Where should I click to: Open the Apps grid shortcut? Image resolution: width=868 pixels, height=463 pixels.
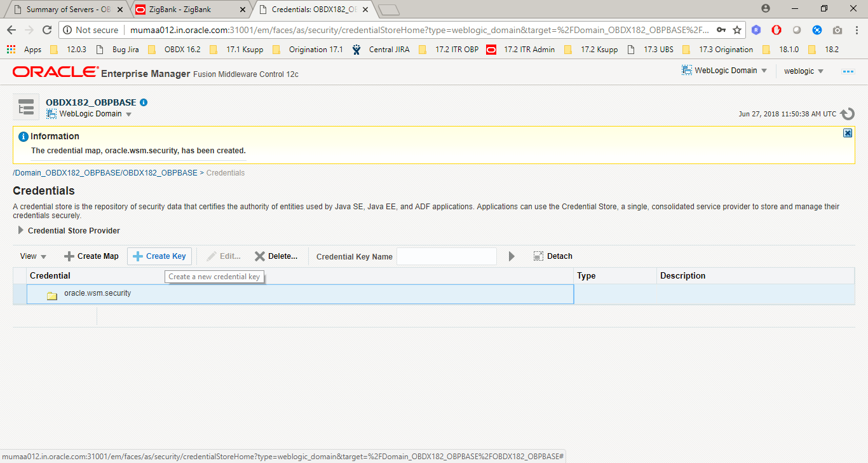[x=25, y=50]
